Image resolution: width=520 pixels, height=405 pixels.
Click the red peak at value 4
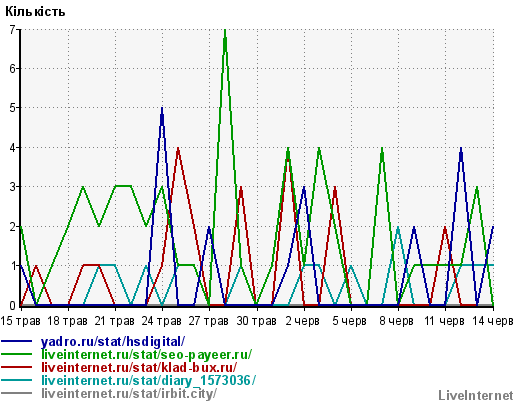click(x=178, y=149)
